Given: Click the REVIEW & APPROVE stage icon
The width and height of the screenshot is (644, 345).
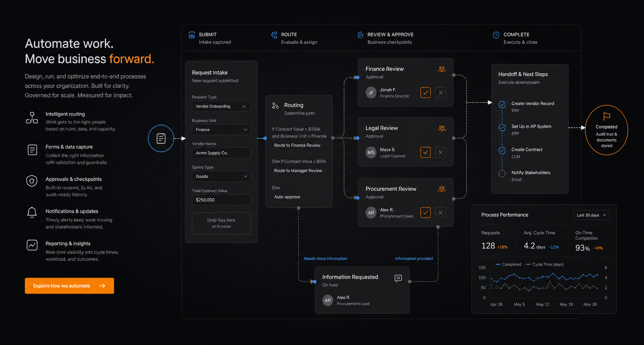Looking at the screenshot, I should [x=360, y=35].
